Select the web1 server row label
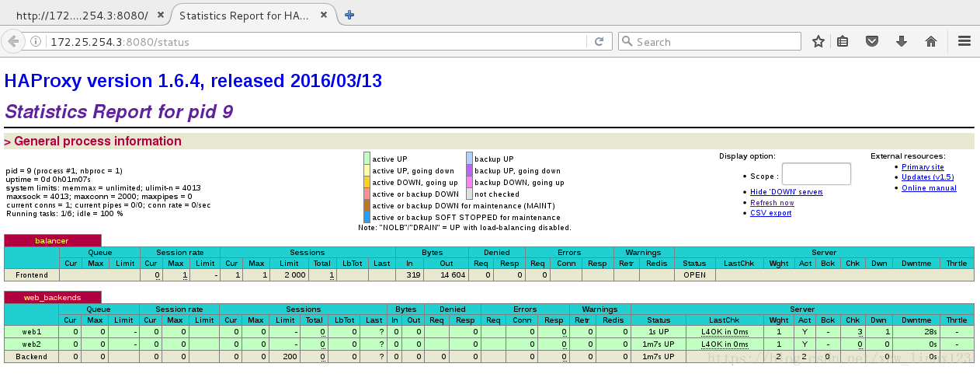Screen dimensions: 980x374 tap(32, 331)
